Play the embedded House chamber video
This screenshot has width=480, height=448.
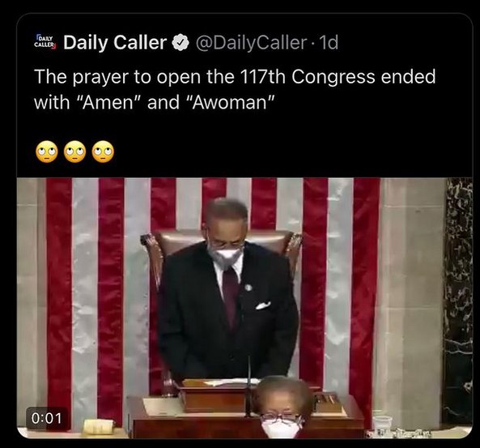(x=244, y=308)
